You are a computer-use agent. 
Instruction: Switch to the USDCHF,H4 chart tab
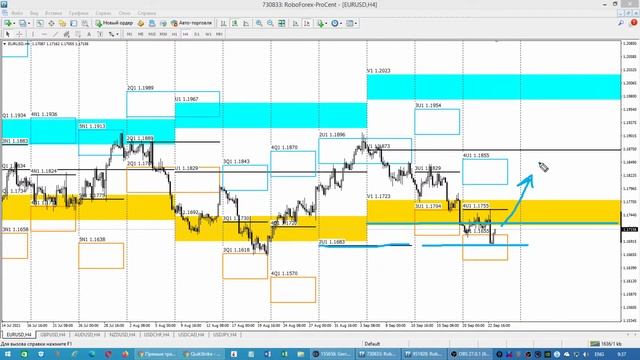pyautogui.click(x=156, y=335)
